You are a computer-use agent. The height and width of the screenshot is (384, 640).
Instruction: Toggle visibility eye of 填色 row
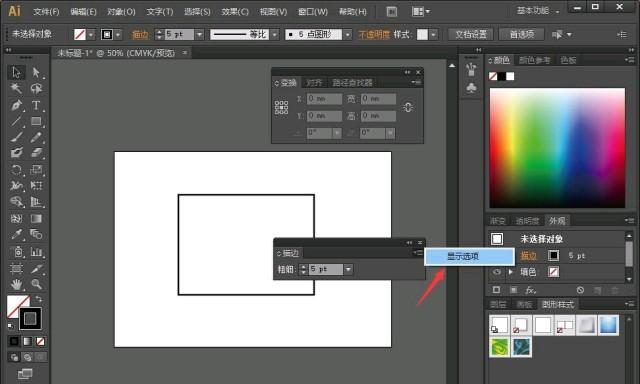496,272
